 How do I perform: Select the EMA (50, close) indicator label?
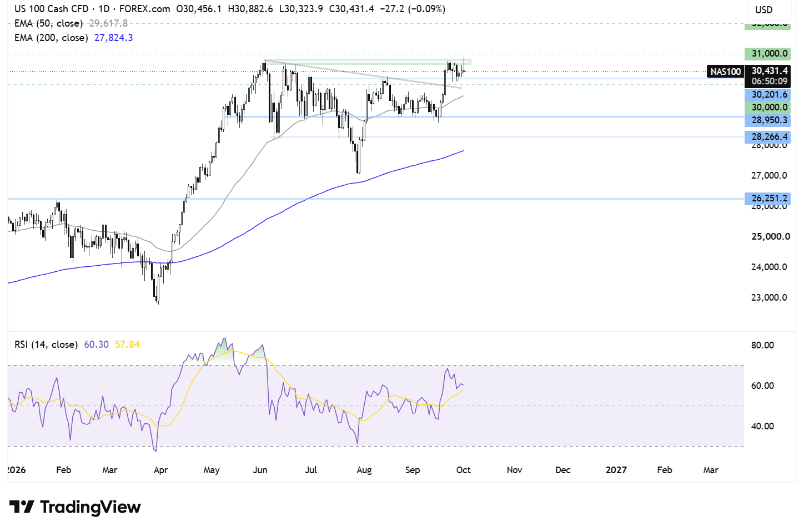[49, 23]
